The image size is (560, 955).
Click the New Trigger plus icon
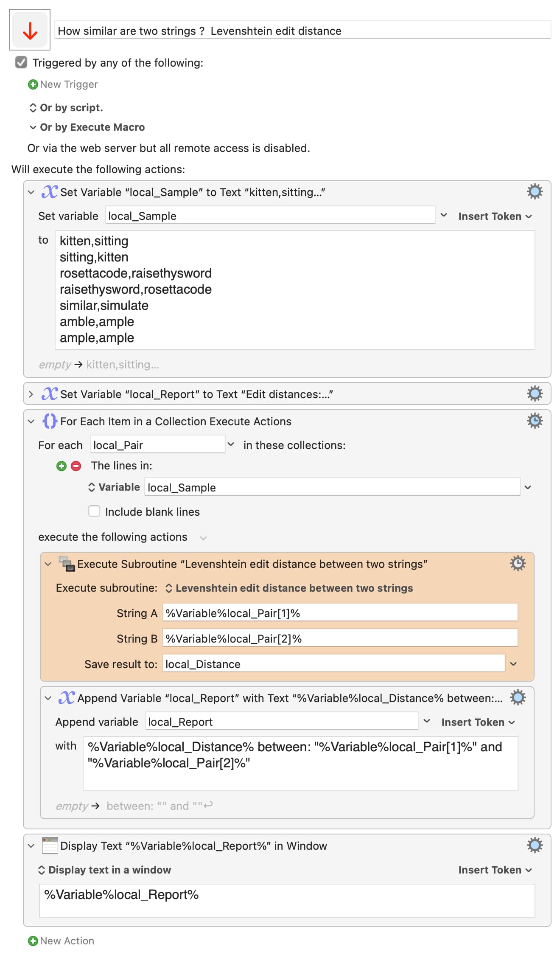33,84
